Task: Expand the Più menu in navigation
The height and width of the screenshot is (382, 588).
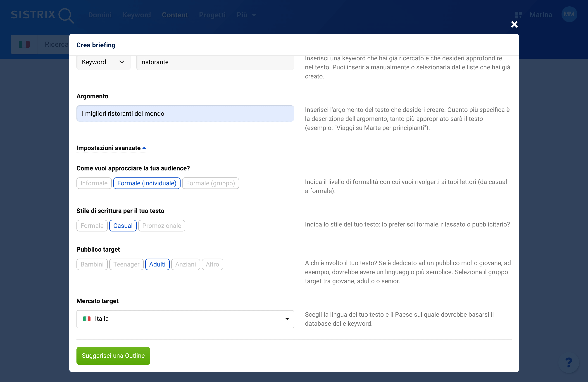Action: (x=246, y=15)
